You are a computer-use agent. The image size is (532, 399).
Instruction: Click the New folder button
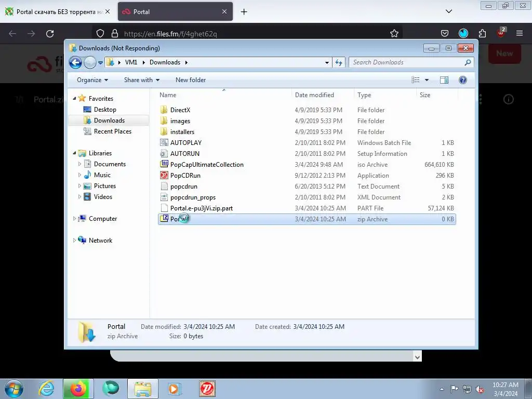pos(190,80)
